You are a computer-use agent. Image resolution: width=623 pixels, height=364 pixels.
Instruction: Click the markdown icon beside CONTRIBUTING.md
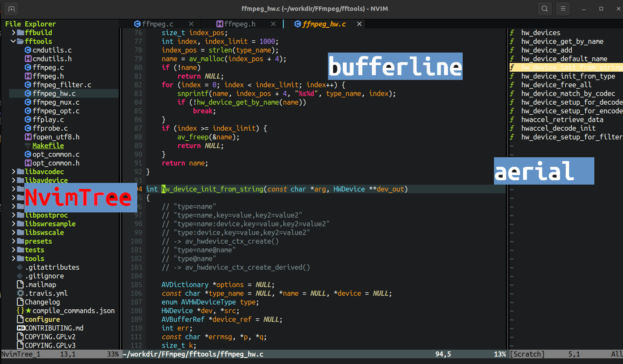pos(20,328)
